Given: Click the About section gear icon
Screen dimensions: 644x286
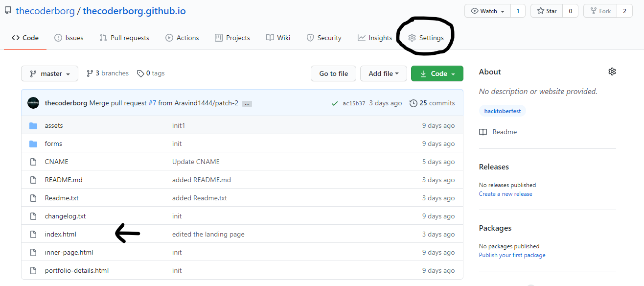Looking at the screenshot, I should pos(612,71).
